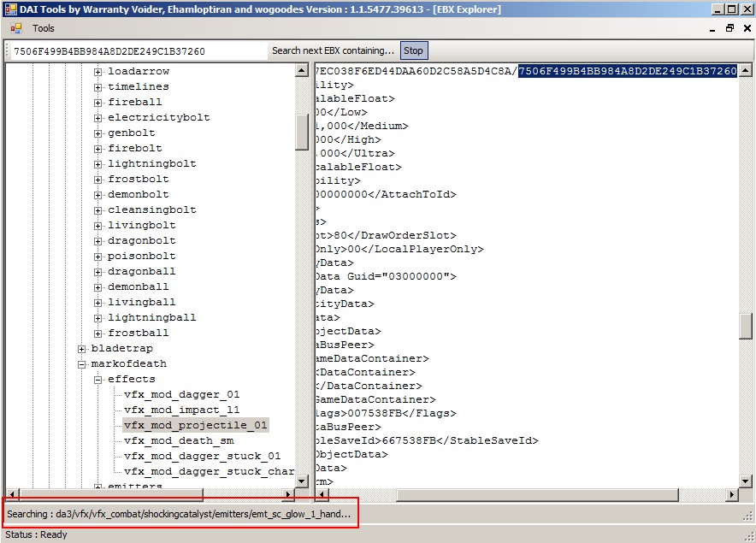Expand the dragonball tree node
The width and height of the screenshot is (756, 543).
(98, 272)
